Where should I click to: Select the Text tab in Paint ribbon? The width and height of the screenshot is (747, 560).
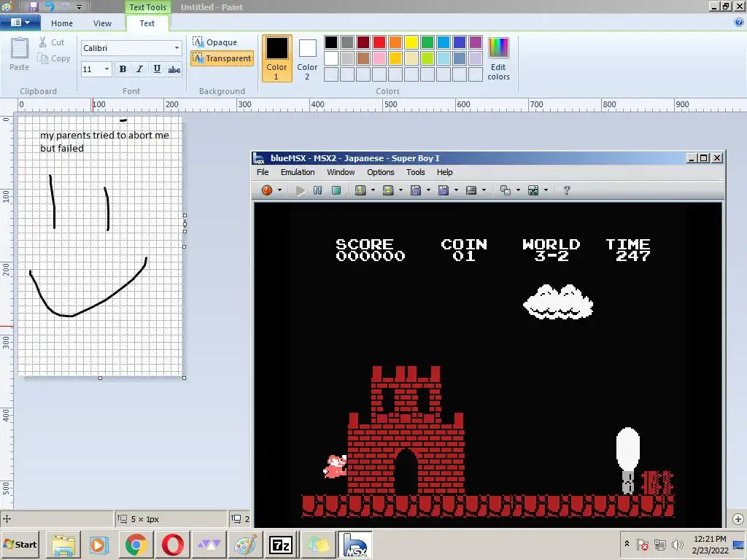coord(147,23)
